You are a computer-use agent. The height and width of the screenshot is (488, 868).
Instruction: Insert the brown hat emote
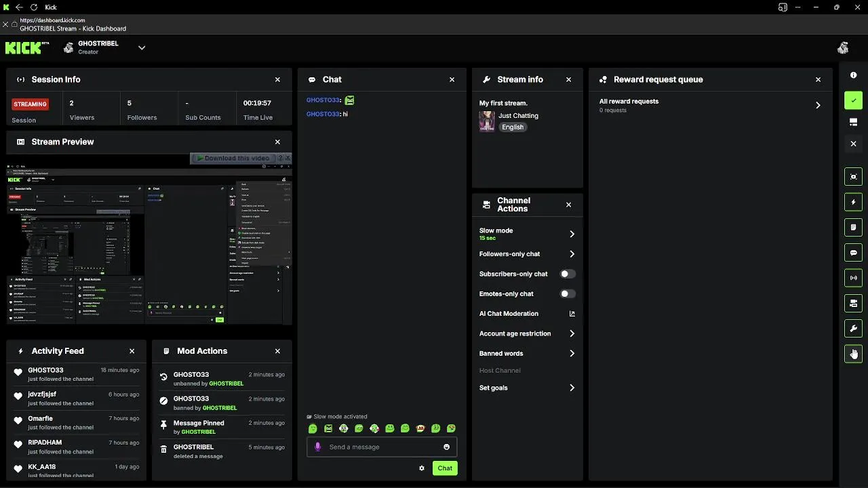420,428
